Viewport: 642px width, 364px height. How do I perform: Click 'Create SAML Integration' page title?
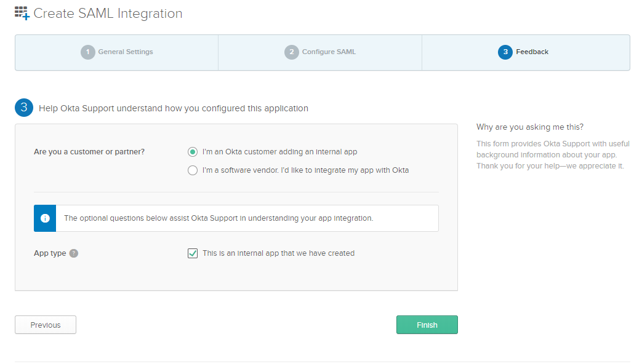108,14
